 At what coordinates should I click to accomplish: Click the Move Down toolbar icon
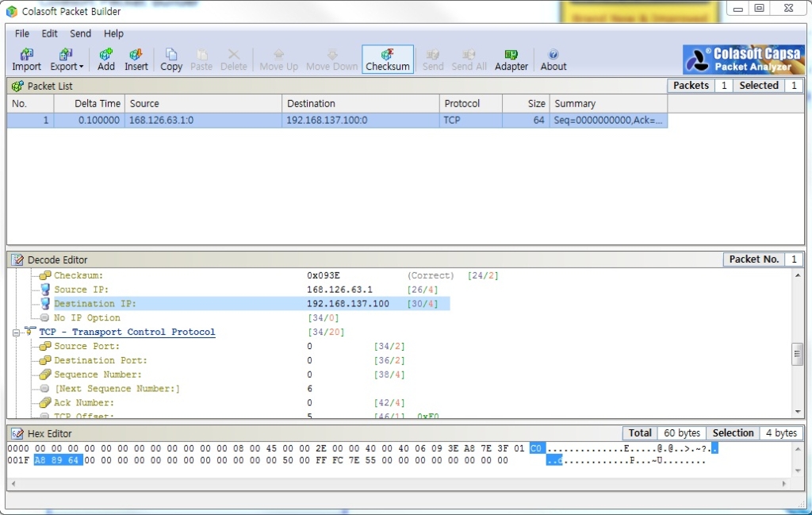(x=332, y=60)
